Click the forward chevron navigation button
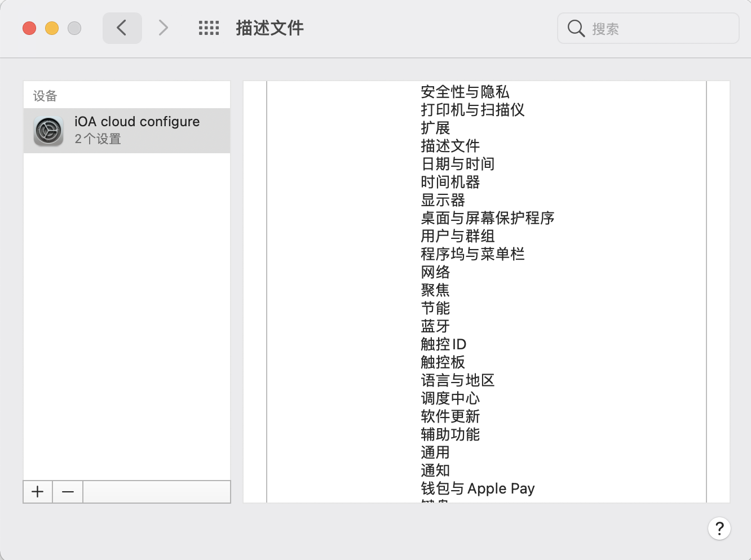This screenshot has width=751, height=560. (163, 28)
